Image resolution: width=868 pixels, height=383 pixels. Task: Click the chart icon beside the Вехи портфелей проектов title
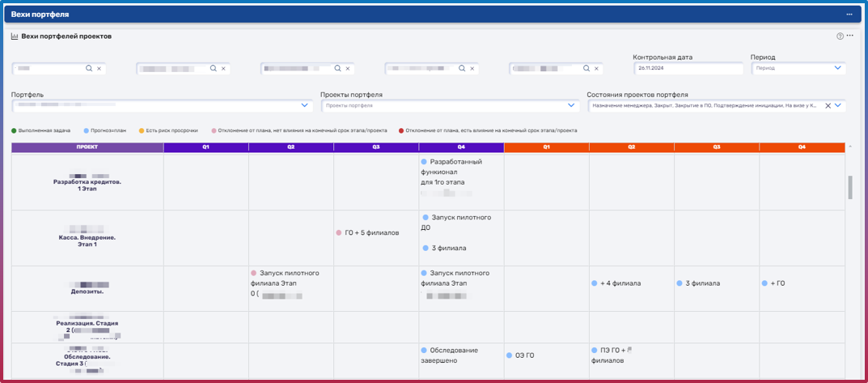click(x=15, y=36)
